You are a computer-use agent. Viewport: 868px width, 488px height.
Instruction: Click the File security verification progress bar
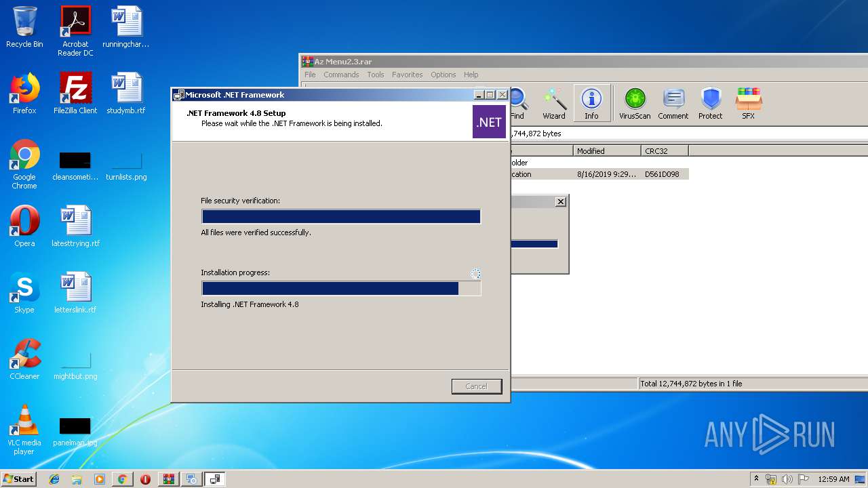point(341,216)
